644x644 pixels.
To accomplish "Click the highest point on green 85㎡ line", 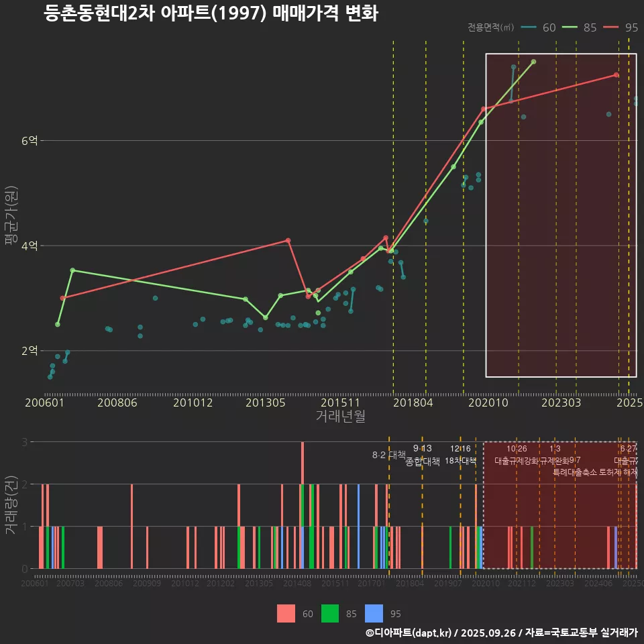I will 533,62.
